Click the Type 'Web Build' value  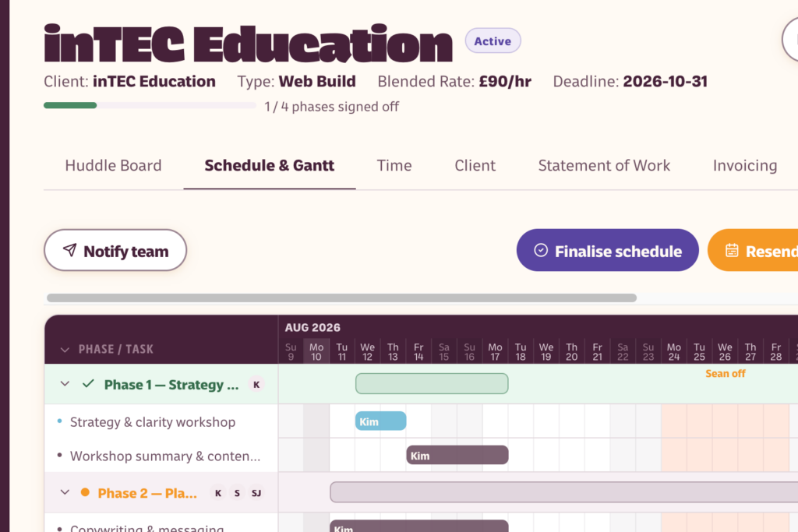(x=317, y=81)
